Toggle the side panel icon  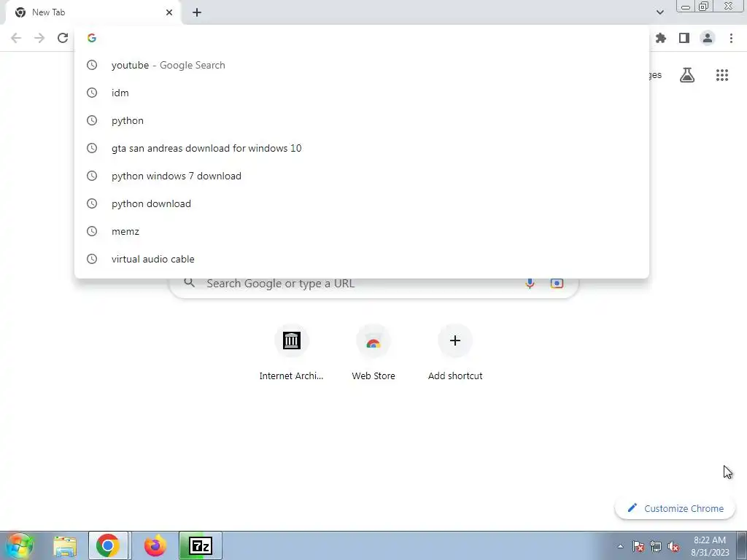684,38
